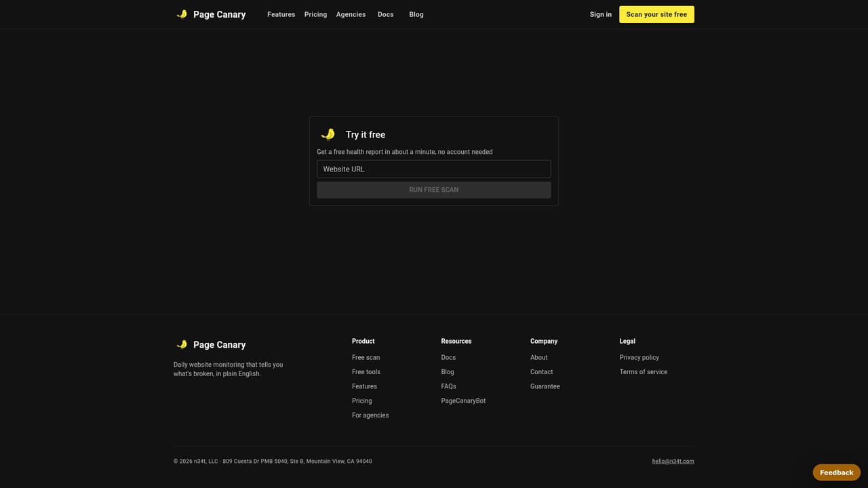Screen dimensions: 868x488
Task: Open the Privacy policy link
Action: [x=639, y=357]
